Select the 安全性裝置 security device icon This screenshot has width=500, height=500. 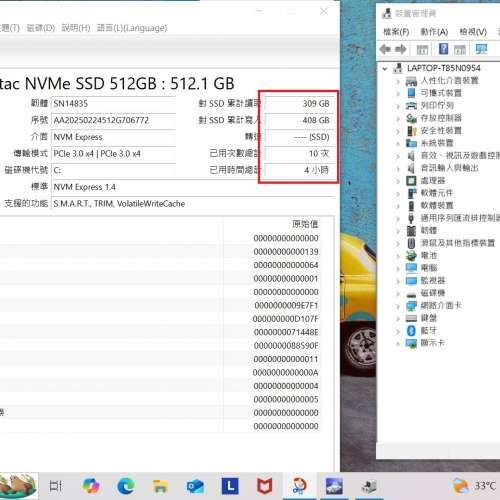[x=411, y=131]
